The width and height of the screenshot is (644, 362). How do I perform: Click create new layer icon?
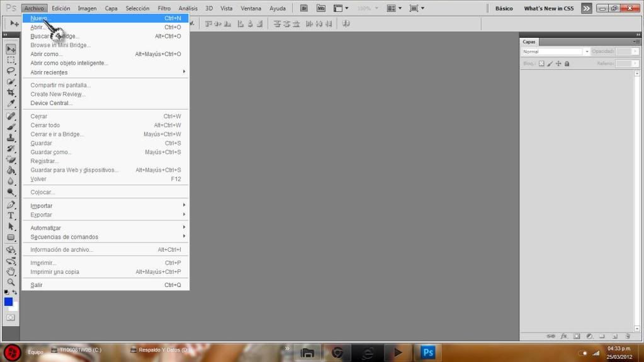(615, 336)
